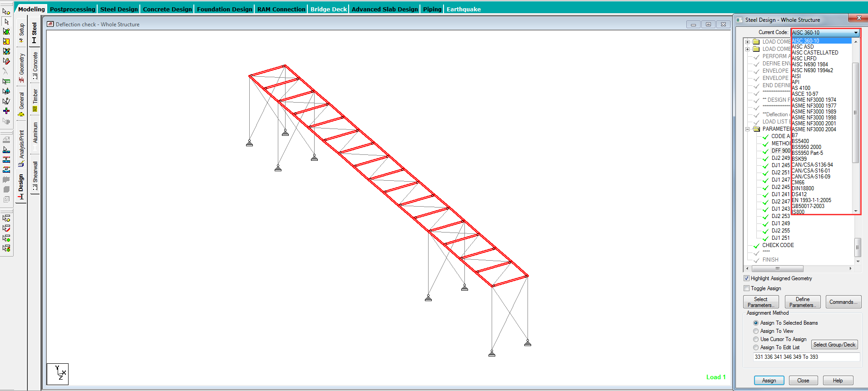Click the Assign button

click(769, 381)
